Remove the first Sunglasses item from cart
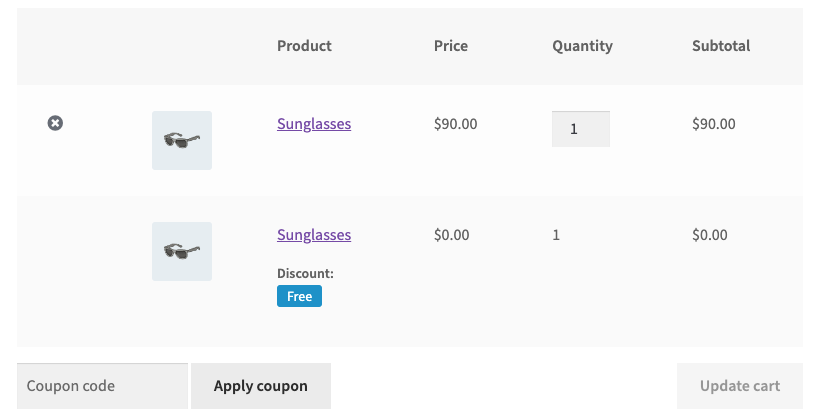 click(56, 123)
